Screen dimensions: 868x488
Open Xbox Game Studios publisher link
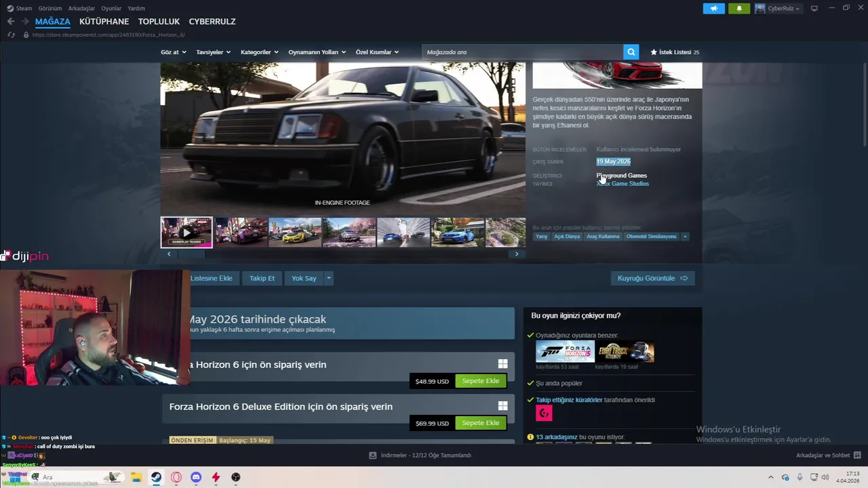(x=623, y=184)
